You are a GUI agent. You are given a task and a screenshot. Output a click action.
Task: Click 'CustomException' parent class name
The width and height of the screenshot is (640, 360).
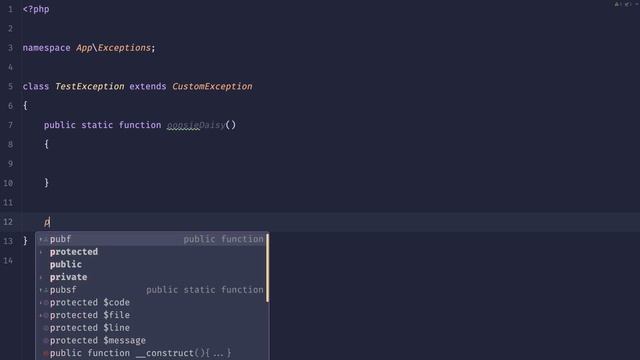pos(212,87)
